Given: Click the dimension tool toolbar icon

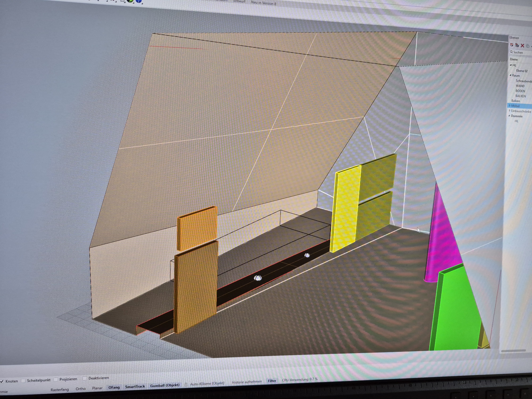Looking at the screenshot, I should click(x=122, y=1).
